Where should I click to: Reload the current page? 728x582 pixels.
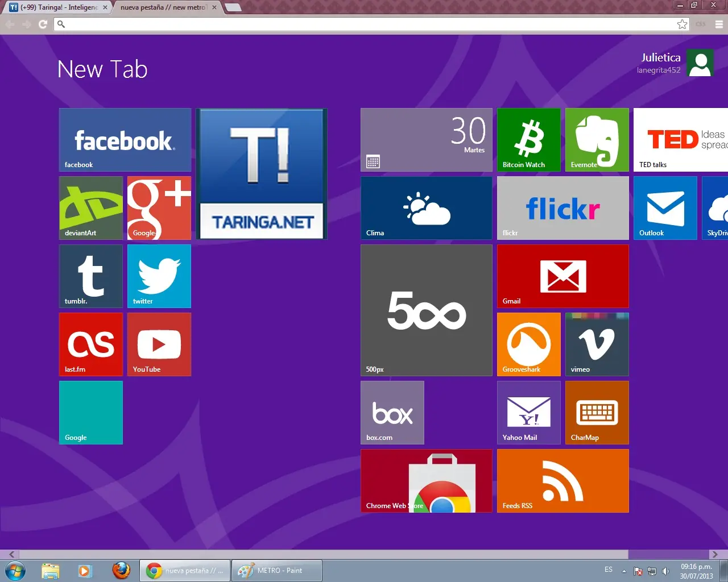[x=43, y=24]
